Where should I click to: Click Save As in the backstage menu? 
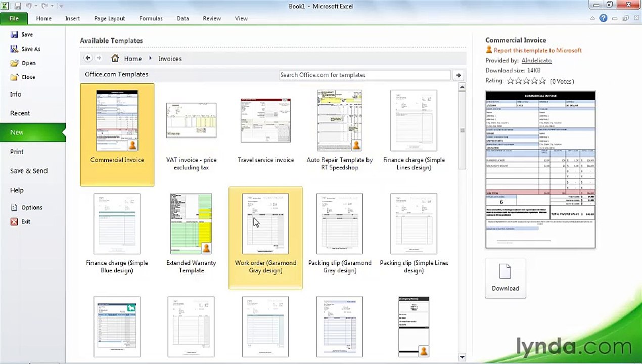coord(25,49)
